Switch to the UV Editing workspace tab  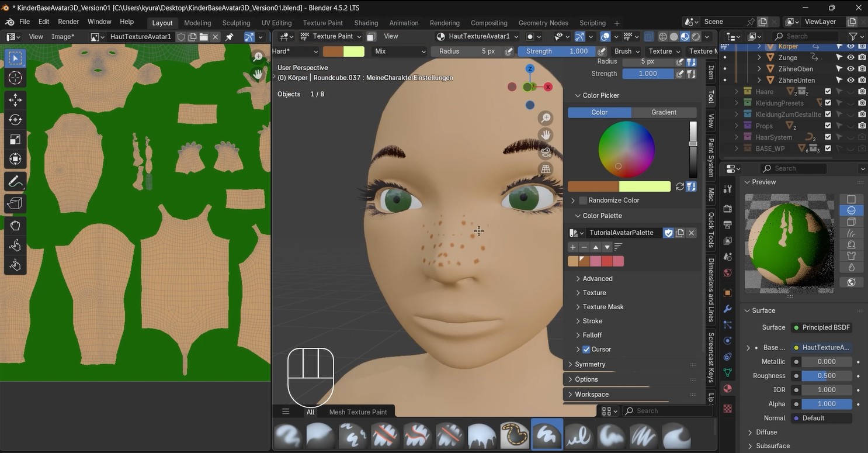[x=276, y=23]
